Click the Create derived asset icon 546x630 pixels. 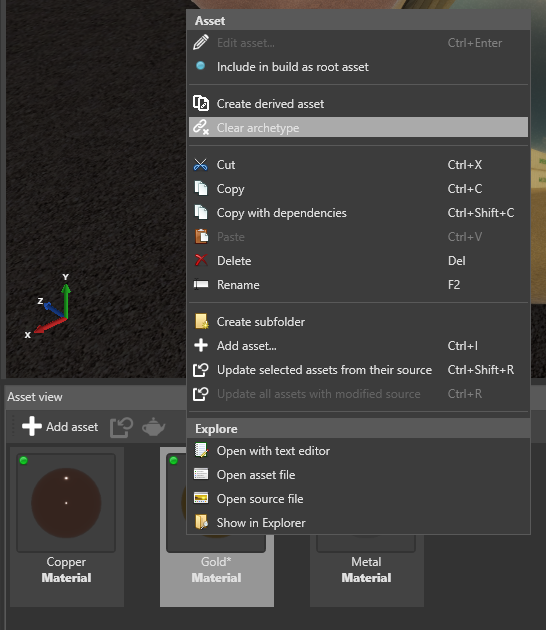click(201, 103)
